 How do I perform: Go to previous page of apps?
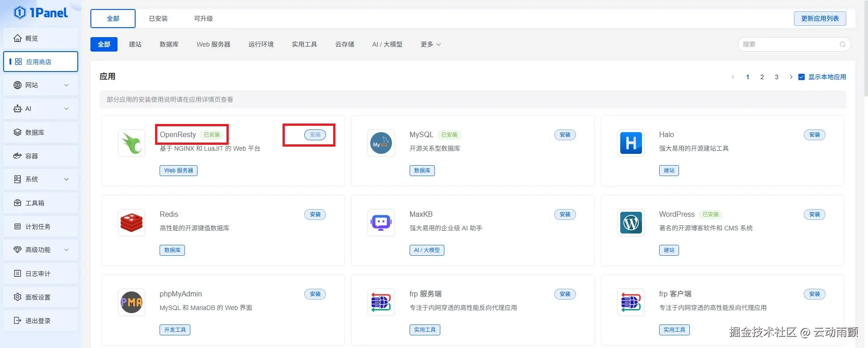pyautogui.click(x=733, y=77)
